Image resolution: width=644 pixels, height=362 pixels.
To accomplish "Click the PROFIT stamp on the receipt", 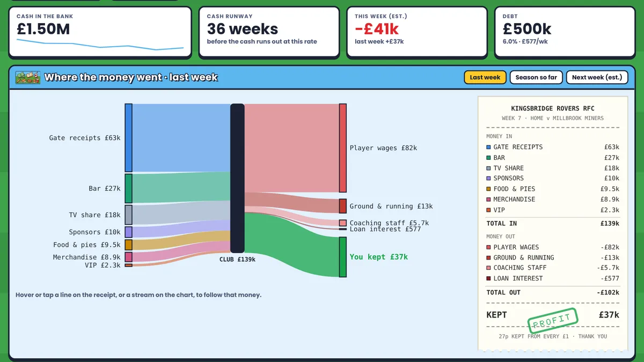I will pyautogui.click(x=553, y=320).
